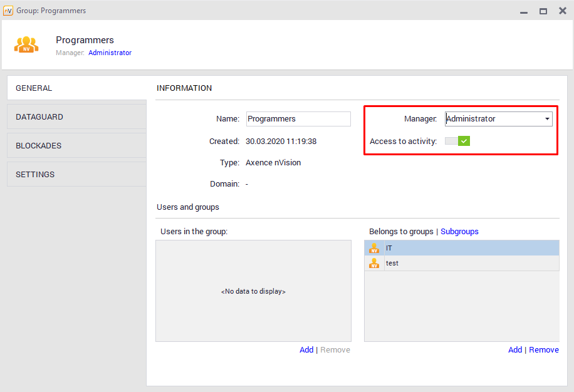This screenshot has height=392, width=574.
Task: Select the SETTINGS tab
Action: click(76, 175)
